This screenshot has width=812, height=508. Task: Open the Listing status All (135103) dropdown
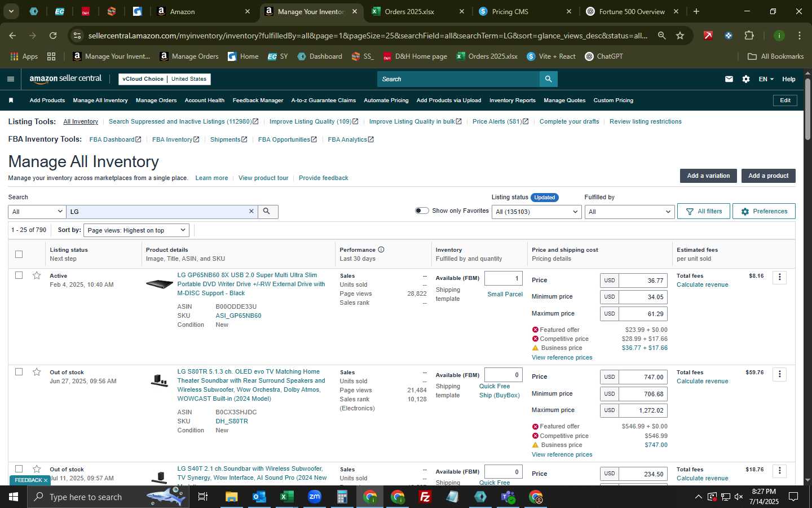tap(536, 212)
